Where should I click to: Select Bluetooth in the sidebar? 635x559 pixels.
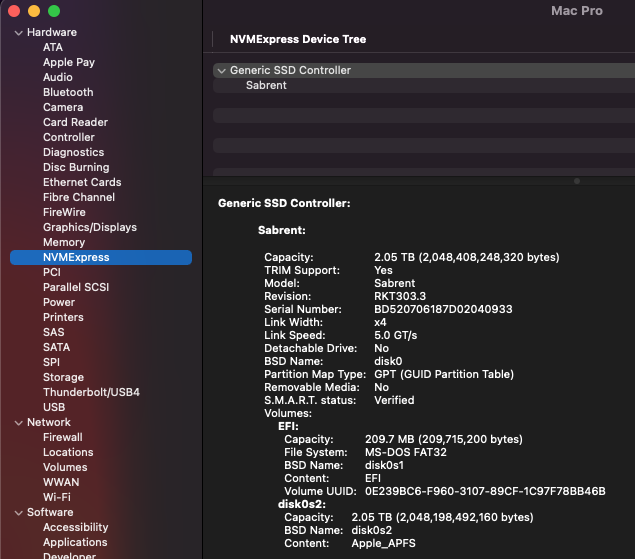(x=68, y=92)
